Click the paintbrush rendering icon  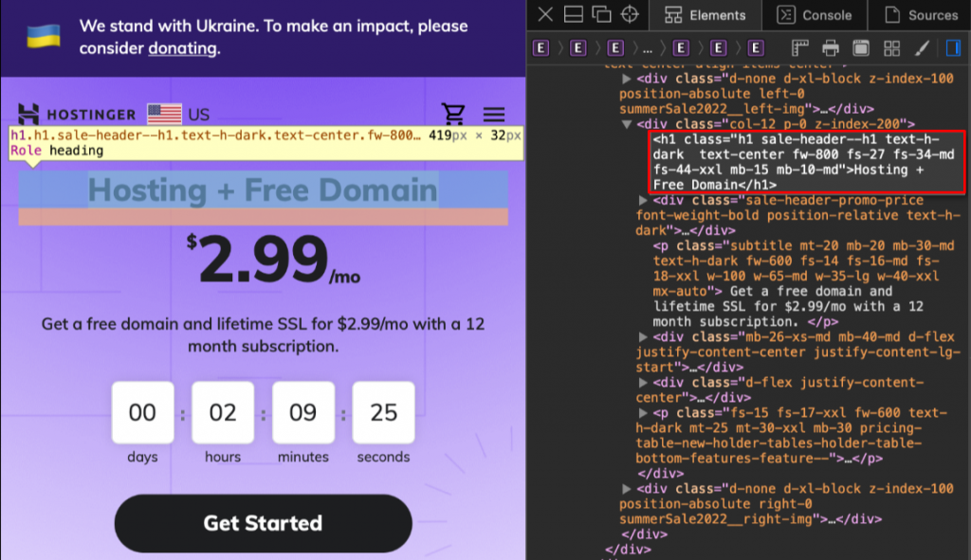coord(923,47)
